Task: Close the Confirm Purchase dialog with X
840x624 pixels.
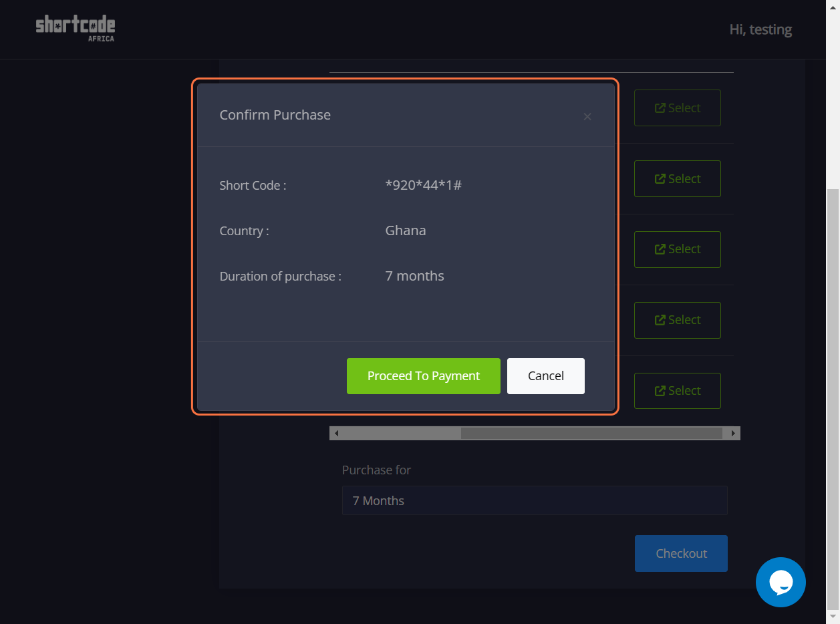Action: [587, 117]
